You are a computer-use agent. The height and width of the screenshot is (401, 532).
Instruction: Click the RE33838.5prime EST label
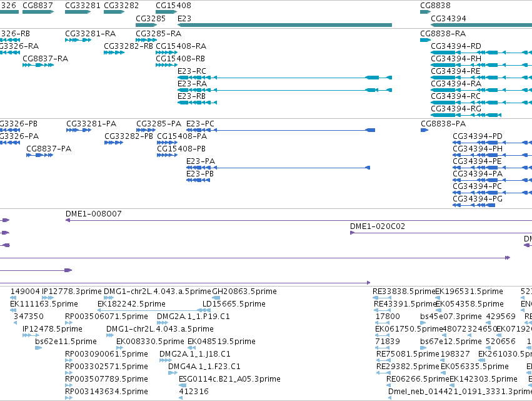coord(404,292)
